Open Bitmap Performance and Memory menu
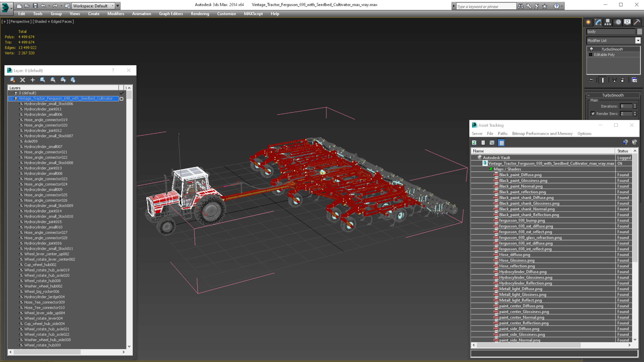The height and width of the screenshot is (362, 644). coord(542,134)
